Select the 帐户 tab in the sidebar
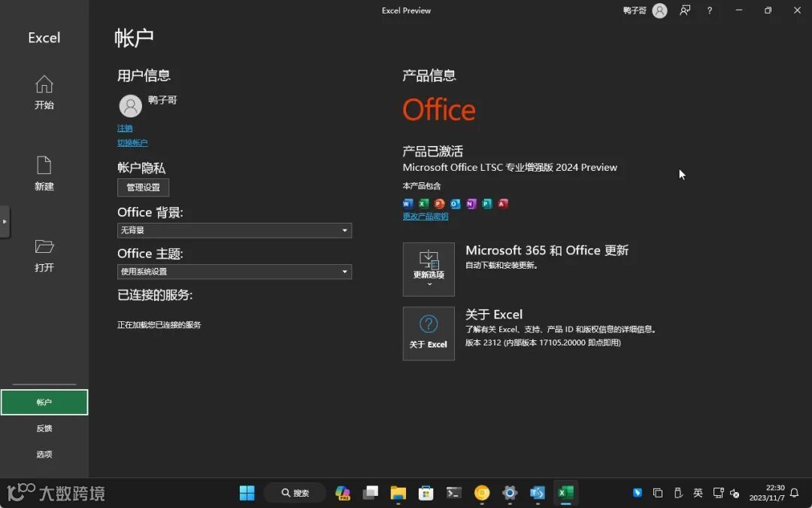 (x=44, y=402)
